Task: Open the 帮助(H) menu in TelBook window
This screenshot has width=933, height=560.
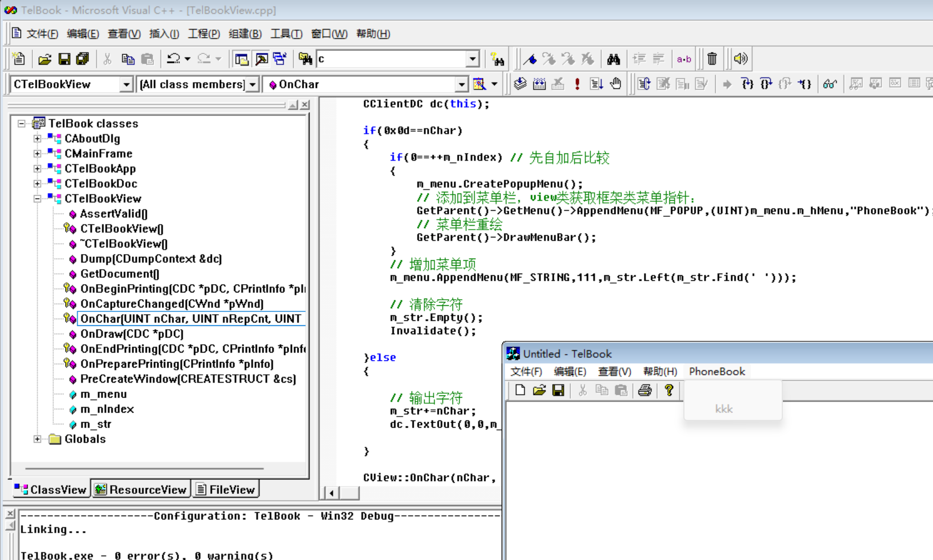Action: coord(660,371)
